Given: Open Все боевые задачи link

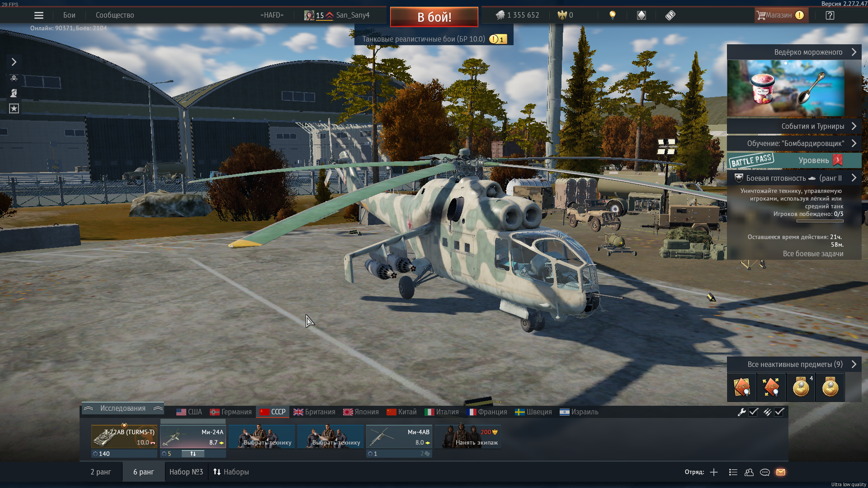Looking at the screenshot, I should coord(813,254).
